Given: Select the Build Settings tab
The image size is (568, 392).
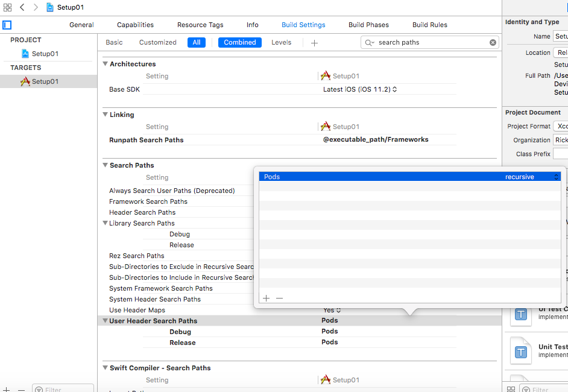Looking at the screenshot, I should click(x=303, y=25).
